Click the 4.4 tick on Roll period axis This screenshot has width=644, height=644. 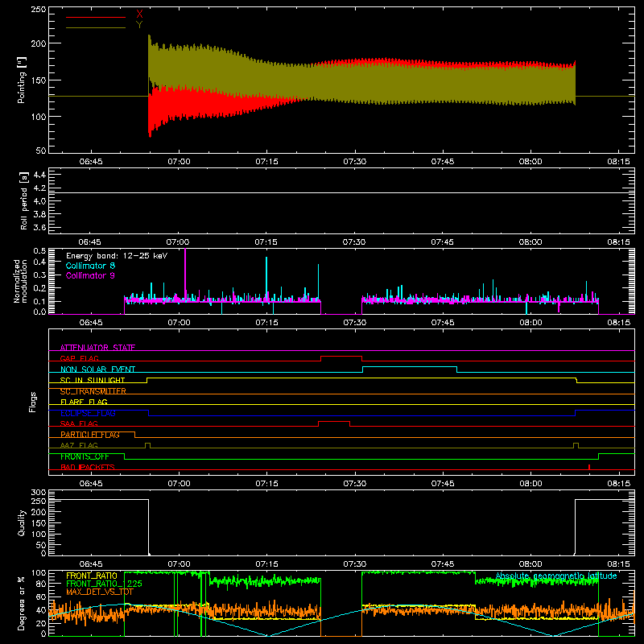[x=39, y=175]
